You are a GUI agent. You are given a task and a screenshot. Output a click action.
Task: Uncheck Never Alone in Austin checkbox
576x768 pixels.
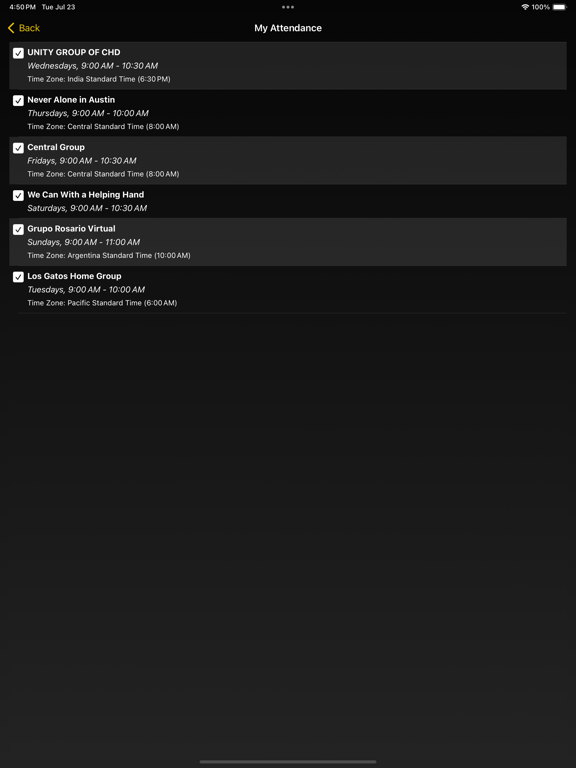pos(18,100)
